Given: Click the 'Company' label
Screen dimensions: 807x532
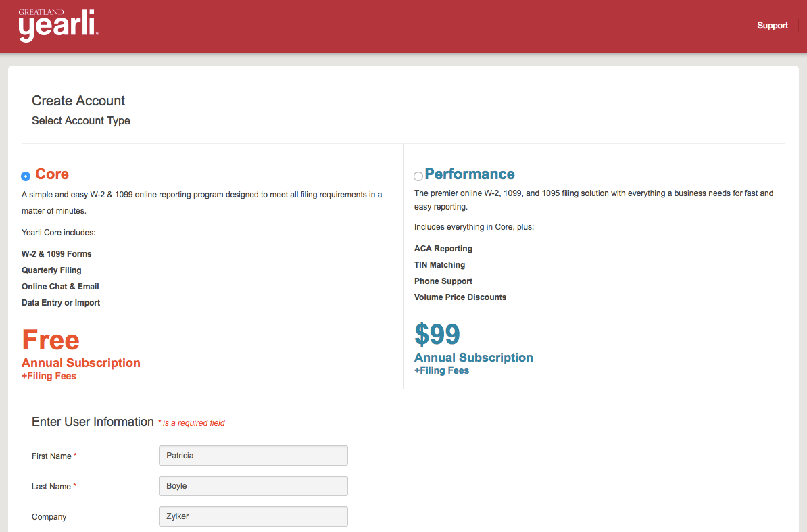Looking at the screenshot, I should (x=49, y=516).
